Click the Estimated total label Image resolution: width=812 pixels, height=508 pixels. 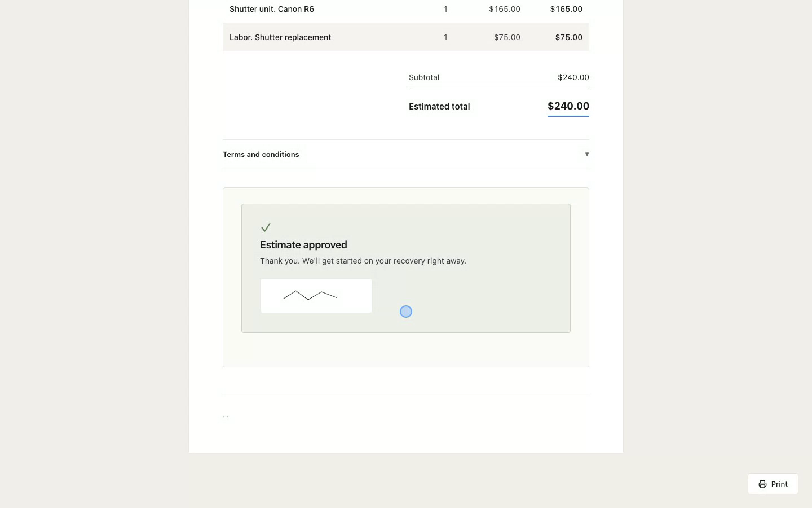coord(439,106)
